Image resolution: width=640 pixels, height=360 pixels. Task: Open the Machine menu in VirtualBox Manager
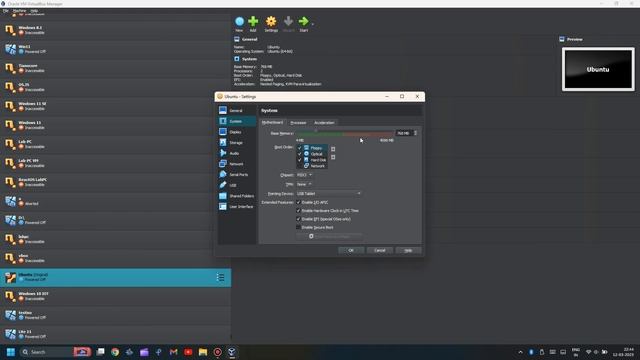point(19,11)
